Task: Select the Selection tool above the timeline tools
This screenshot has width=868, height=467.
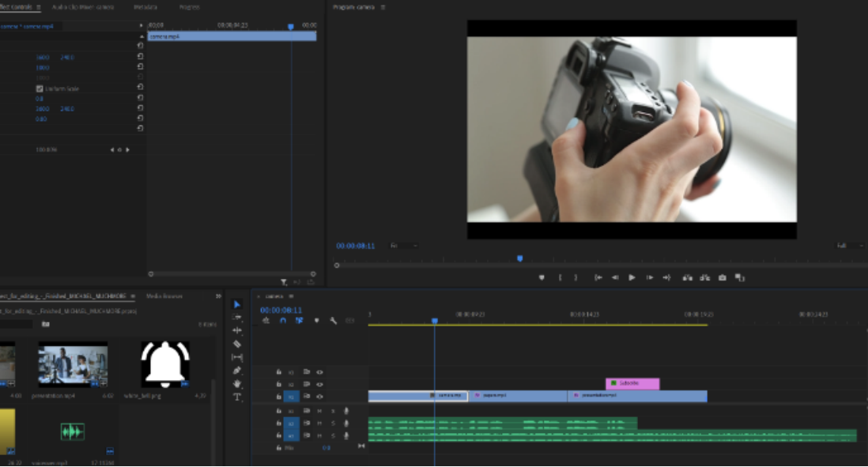Action: [x=237, y=304]
